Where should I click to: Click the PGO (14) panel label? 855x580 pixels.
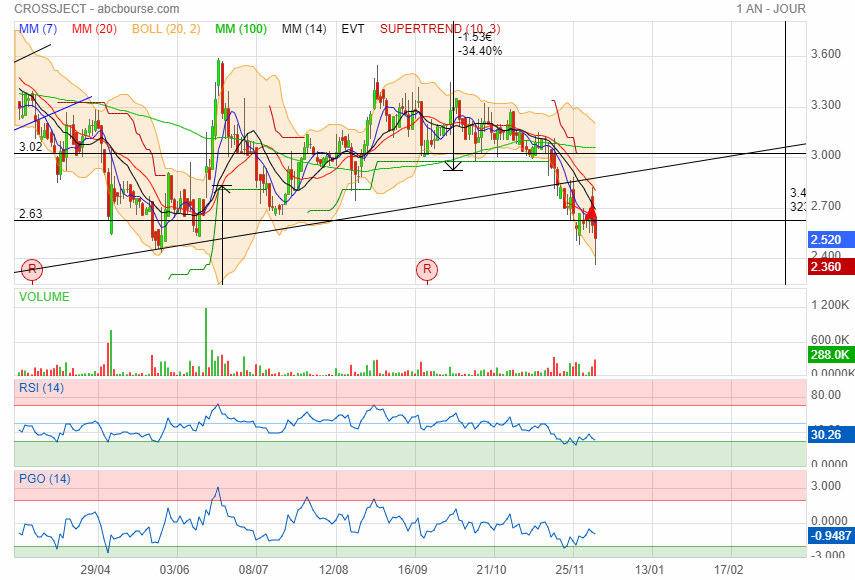(45, 479)
